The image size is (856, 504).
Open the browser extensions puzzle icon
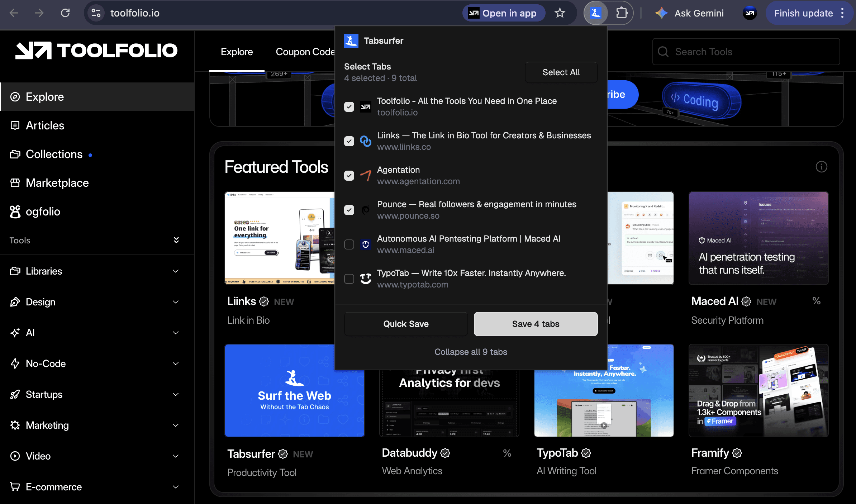(x=622, y=13)
